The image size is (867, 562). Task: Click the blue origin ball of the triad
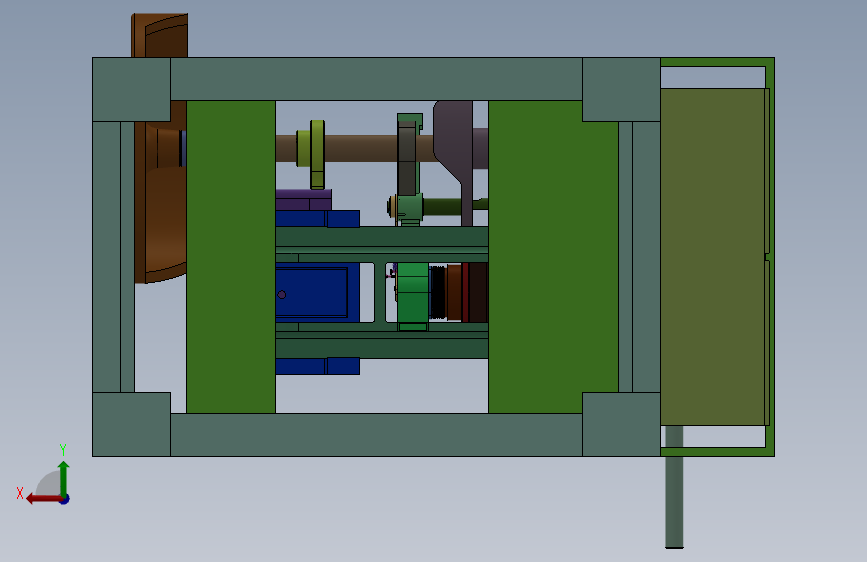(65, 499)
